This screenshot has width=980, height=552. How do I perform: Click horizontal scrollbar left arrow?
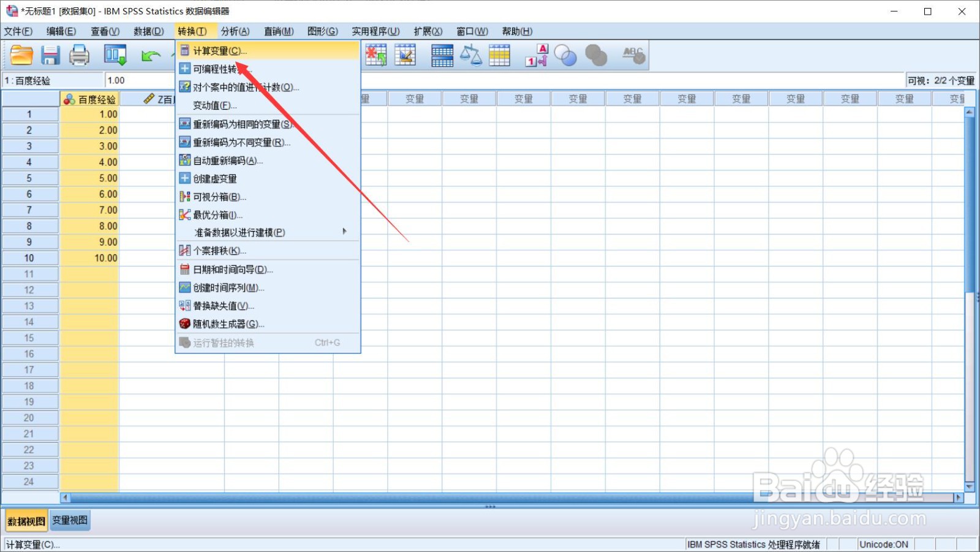(65, 497)
